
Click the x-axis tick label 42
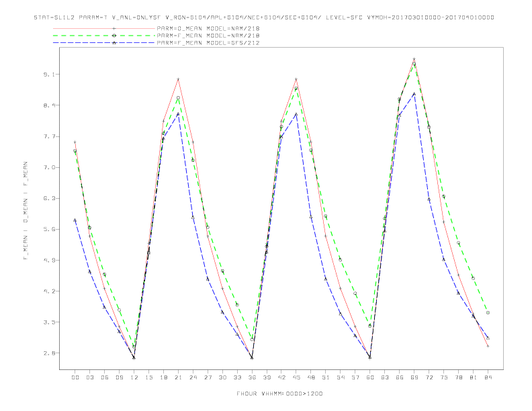coord(281,377)
